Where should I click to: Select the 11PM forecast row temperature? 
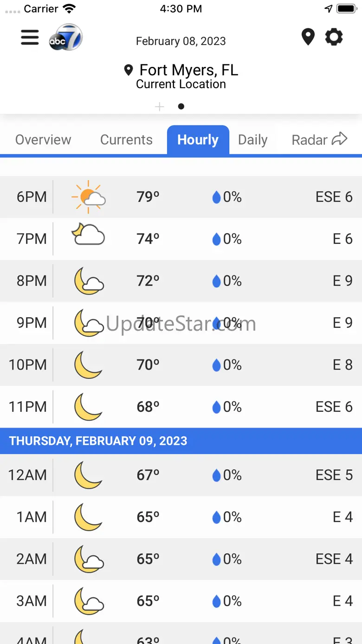tap(148, 407)
